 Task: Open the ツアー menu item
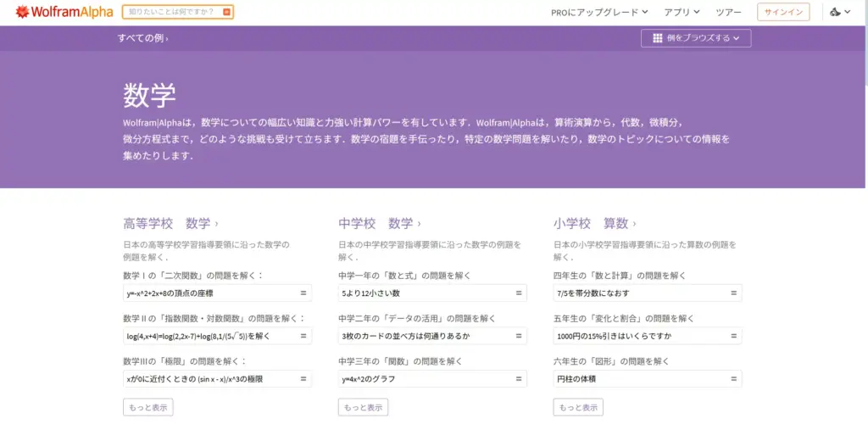tap(728, 12)
